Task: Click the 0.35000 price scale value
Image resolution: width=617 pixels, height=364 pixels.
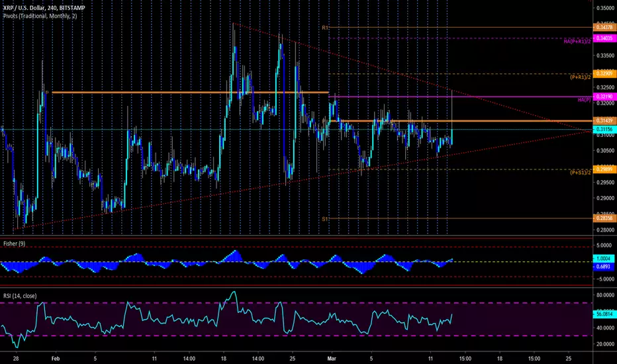Action: (605, 8)
